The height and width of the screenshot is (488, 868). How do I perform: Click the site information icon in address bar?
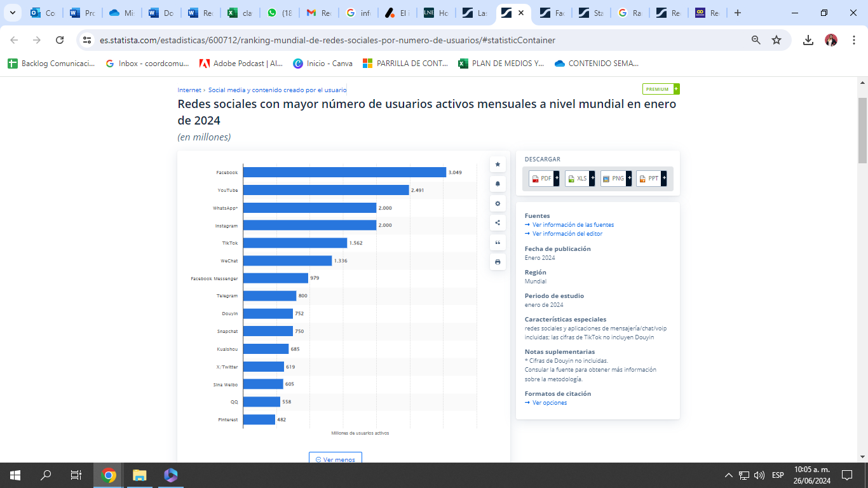88,40
